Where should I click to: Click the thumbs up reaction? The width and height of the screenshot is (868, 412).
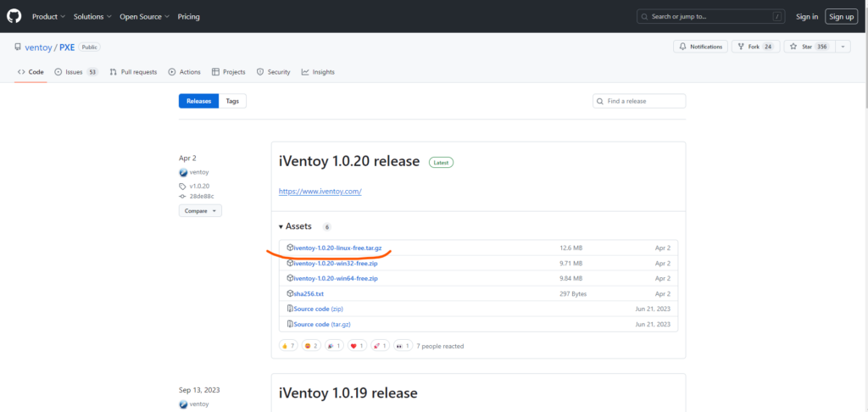coord(288,346)
